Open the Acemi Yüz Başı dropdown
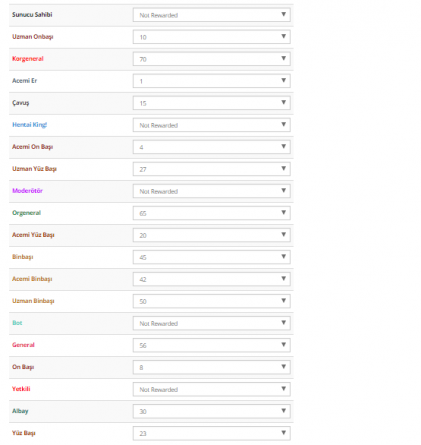Screen dimensions: 421x445 click(x=211, y=235)
